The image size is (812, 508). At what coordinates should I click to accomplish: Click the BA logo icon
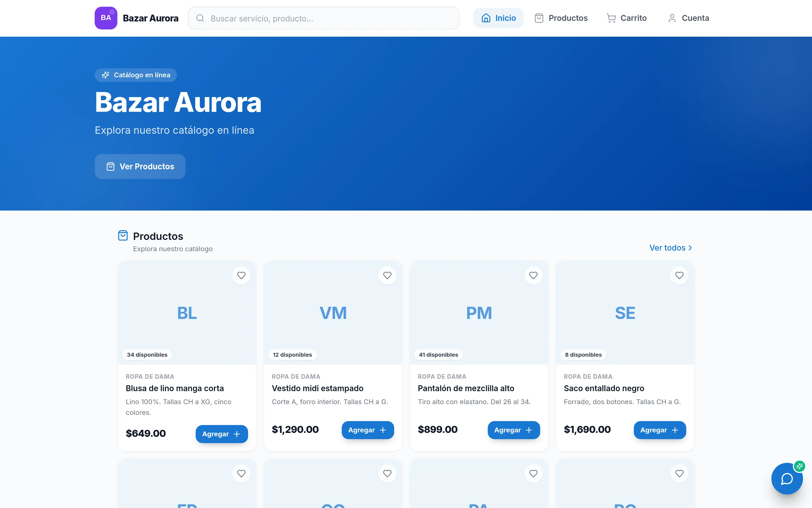[106, 18]
